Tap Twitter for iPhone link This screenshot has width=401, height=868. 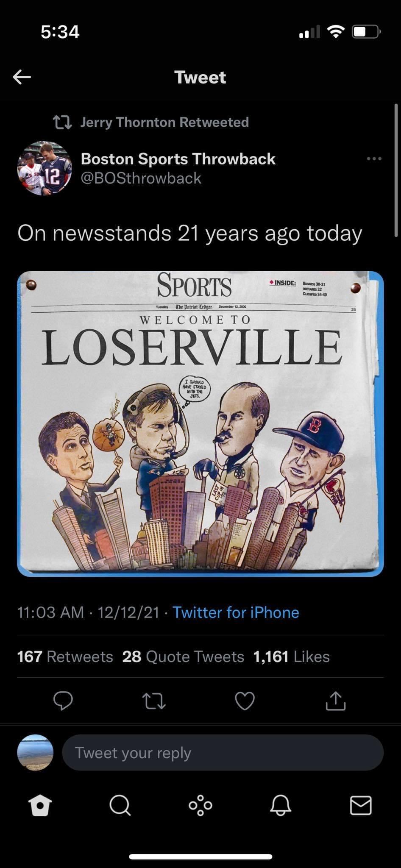[236, 612]
